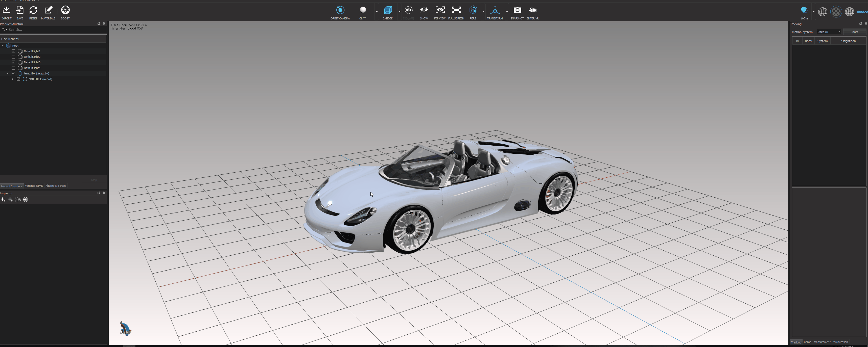The image size is (868, 347).
Task: Click the Show crossed-eye icon
Action: (424, 10)
